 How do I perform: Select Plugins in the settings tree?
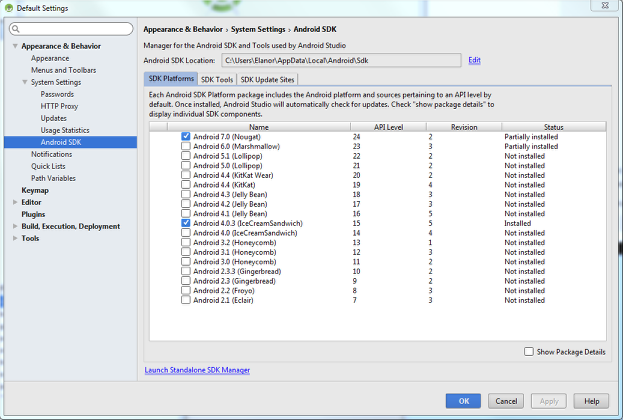click(x=33, y=214)
